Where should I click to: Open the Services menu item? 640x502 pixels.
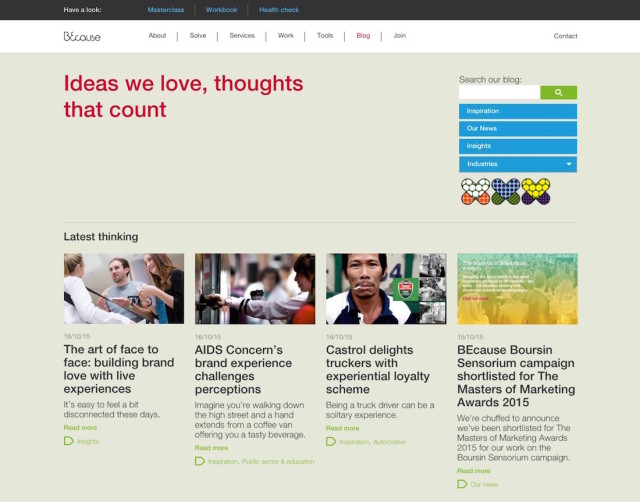click(x=242, y=36)
